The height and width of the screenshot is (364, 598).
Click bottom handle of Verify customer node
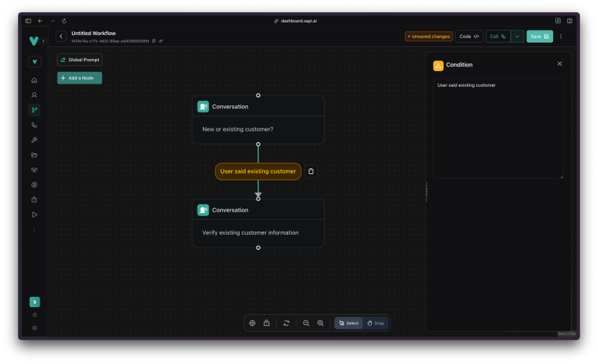(x=258, y=248)
